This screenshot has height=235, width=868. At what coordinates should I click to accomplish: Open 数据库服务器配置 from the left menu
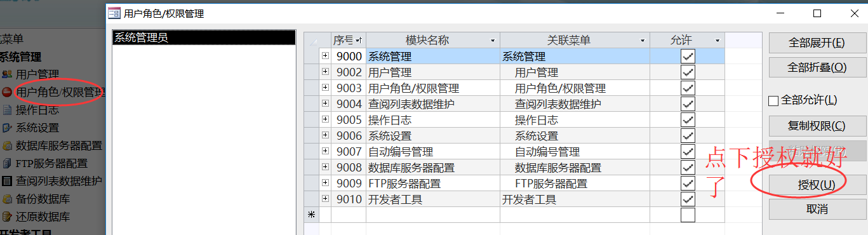(x=59, y=145)
